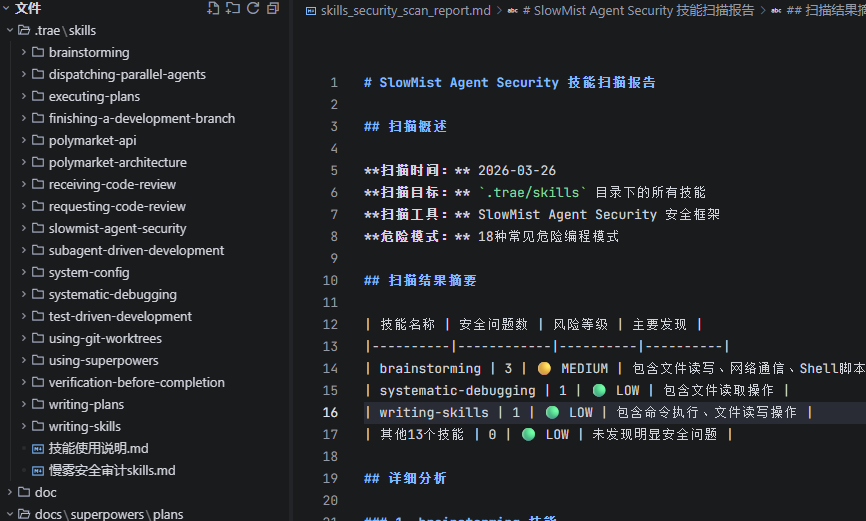Viewport: 866px width, 521px height.
Task: Open the using-git-worktrees folder
Action: [105, 338]
